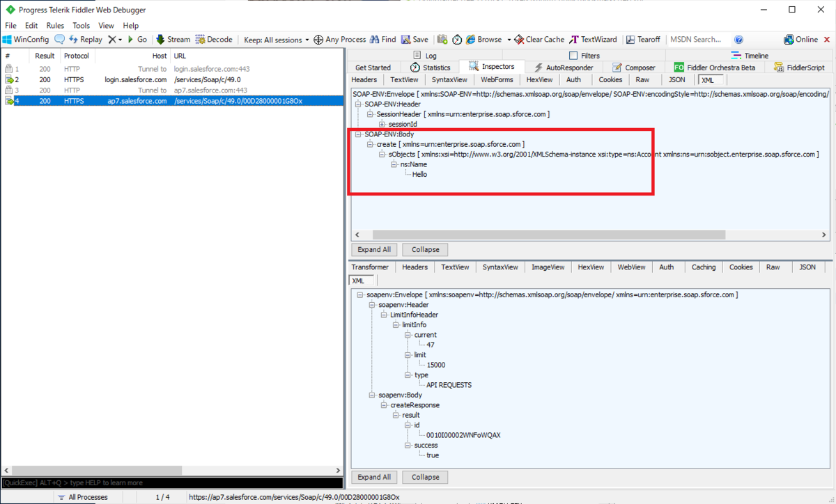Viewport: 836px width, 504px height.
Task: Replay the selected session
Action: 85,40
